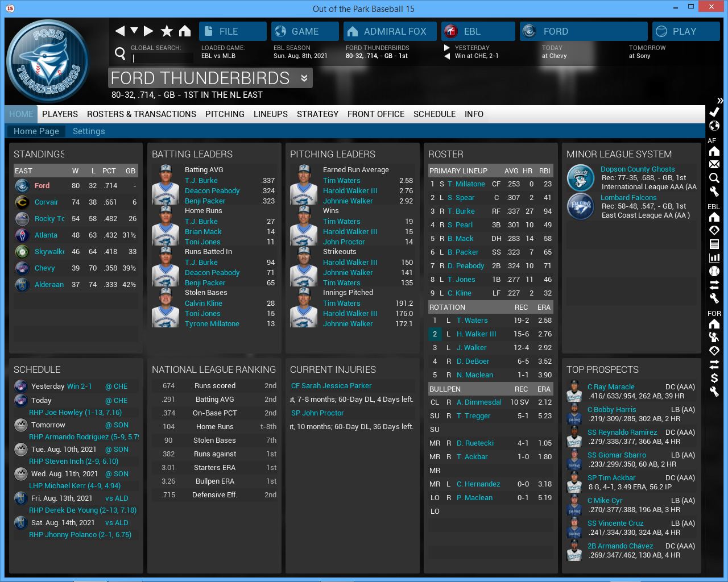Open the SCHEDULE tab
Image resolution: width=728 pixels, height=582 pixels.
coord(435,114)
